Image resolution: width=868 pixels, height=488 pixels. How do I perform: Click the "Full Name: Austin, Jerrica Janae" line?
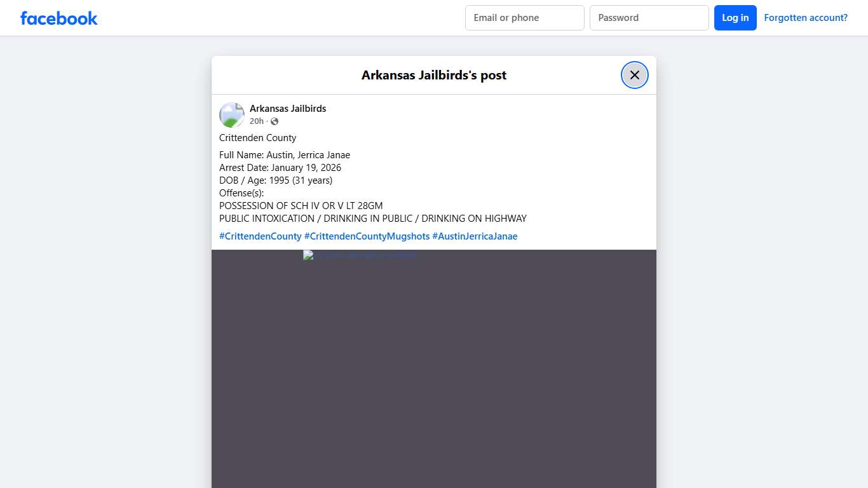click(285, 155)
